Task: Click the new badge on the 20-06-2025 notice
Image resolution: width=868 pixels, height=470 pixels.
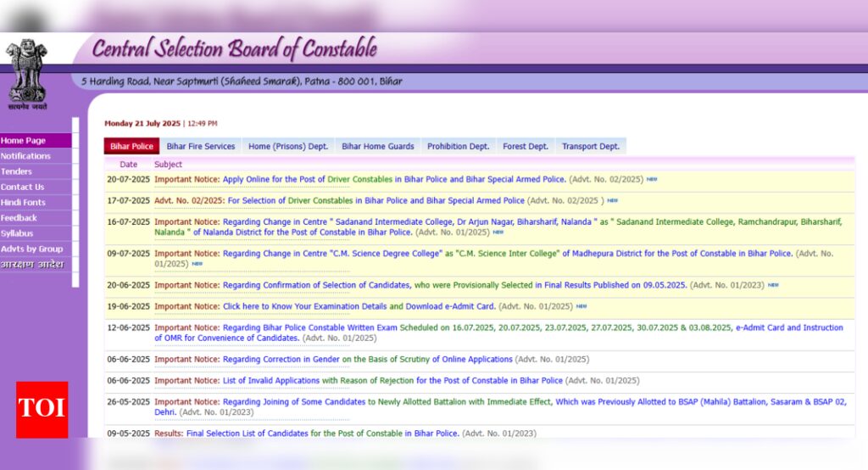Action: click(773, 285)
